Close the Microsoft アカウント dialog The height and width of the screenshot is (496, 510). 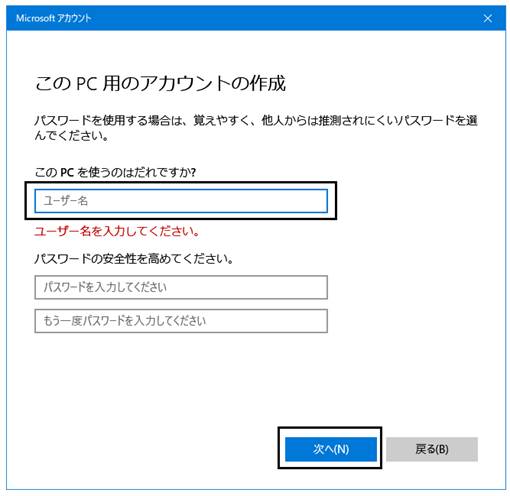pos(488,18)
